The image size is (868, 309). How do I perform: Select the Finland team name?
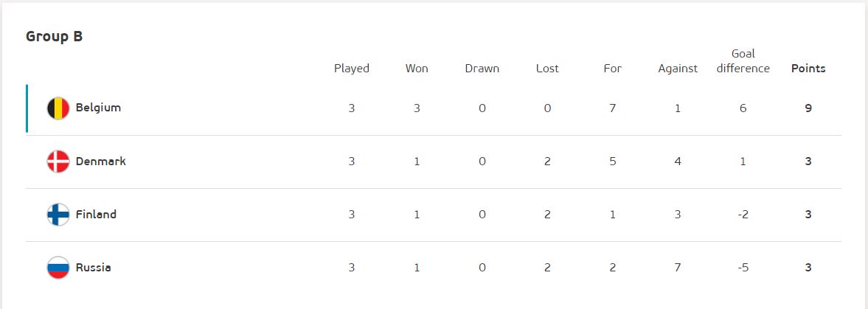pos(96,215)
